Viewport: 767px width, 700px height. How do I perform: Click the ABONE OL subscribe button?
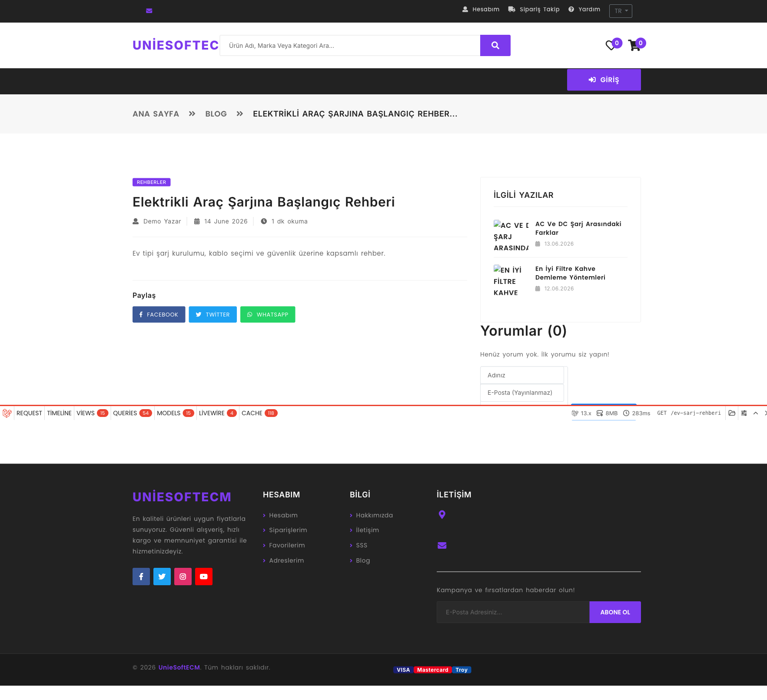click(615, 612)
